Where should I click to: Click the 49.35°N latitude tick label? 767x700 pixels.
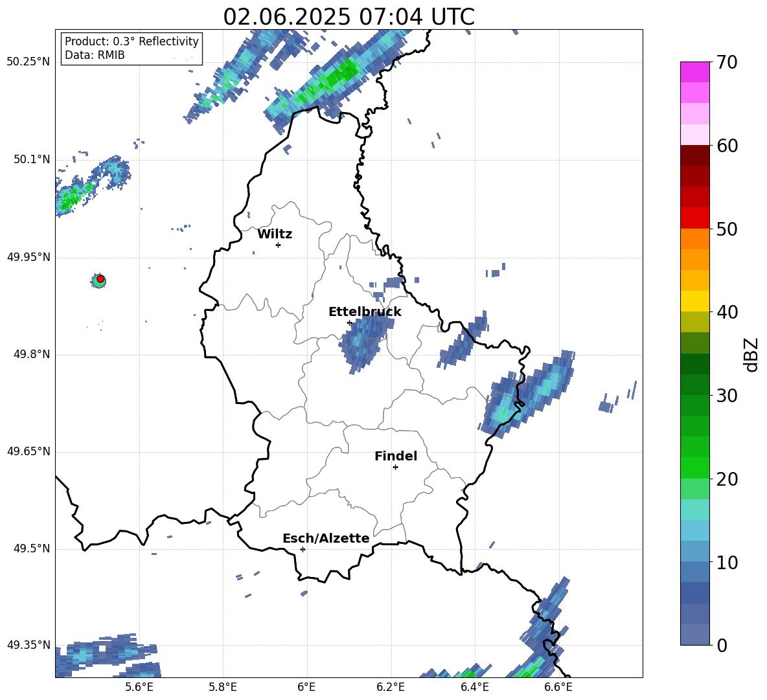[29, 645]
